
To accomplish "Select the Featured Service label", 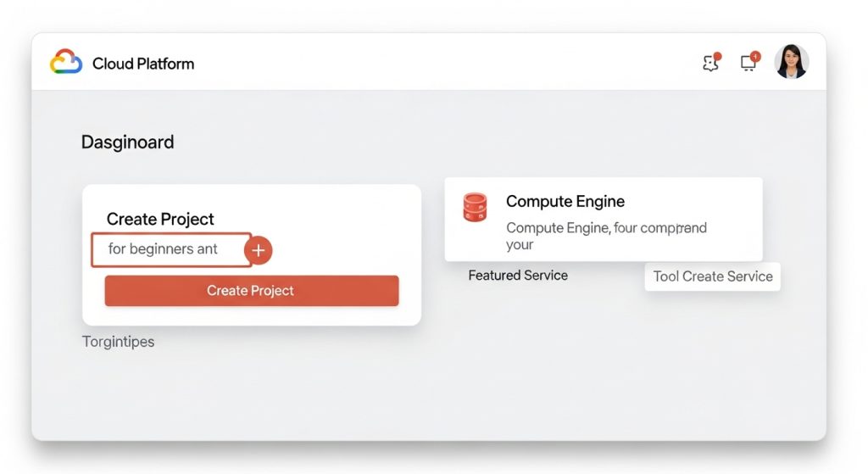I will (x=518, y=276).
